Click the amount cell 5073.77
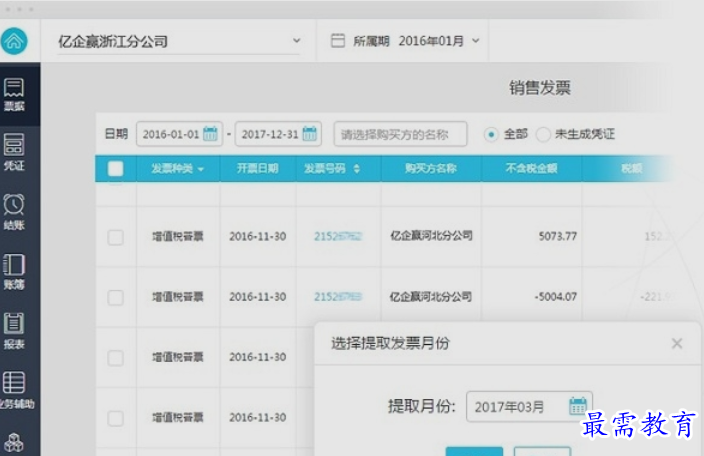The height and width of the screenshot is (456, 704). (x=558, y=236)
